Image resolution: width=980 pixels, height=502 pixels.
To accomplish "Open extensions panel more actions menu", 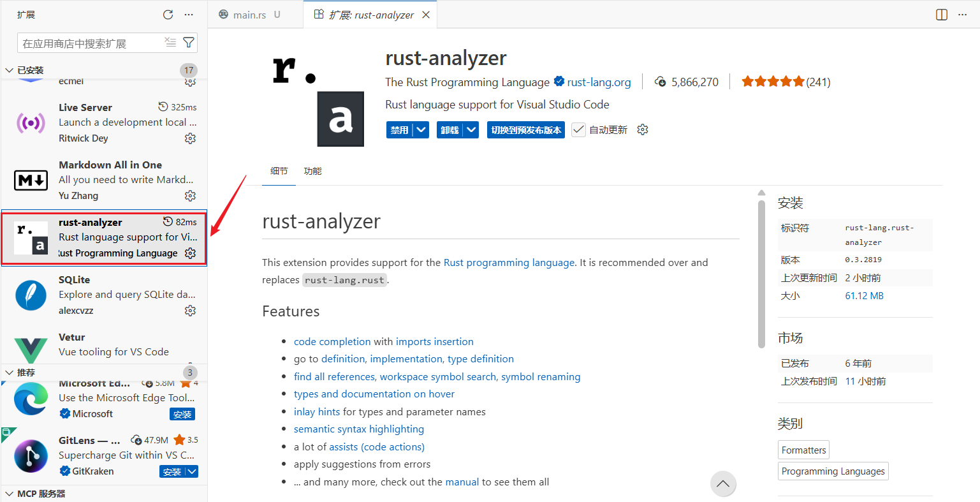I will [189, 15].
